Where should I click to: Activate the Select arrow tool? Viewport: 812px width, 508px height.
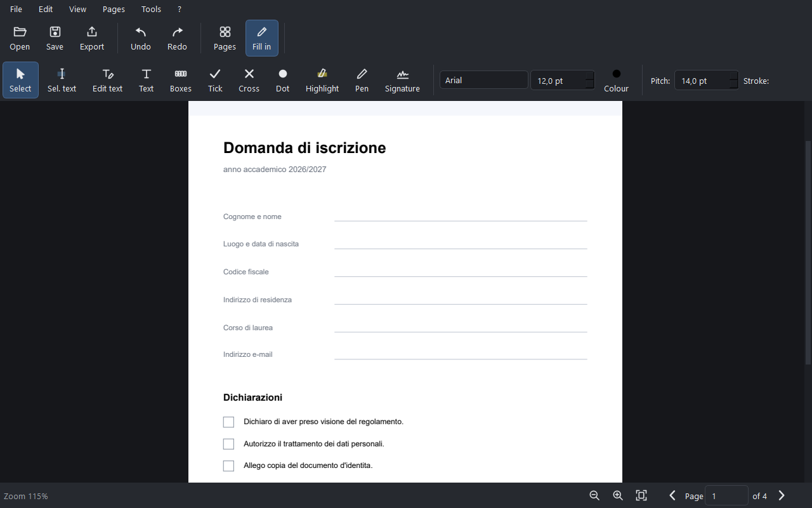tap(20, 80)
